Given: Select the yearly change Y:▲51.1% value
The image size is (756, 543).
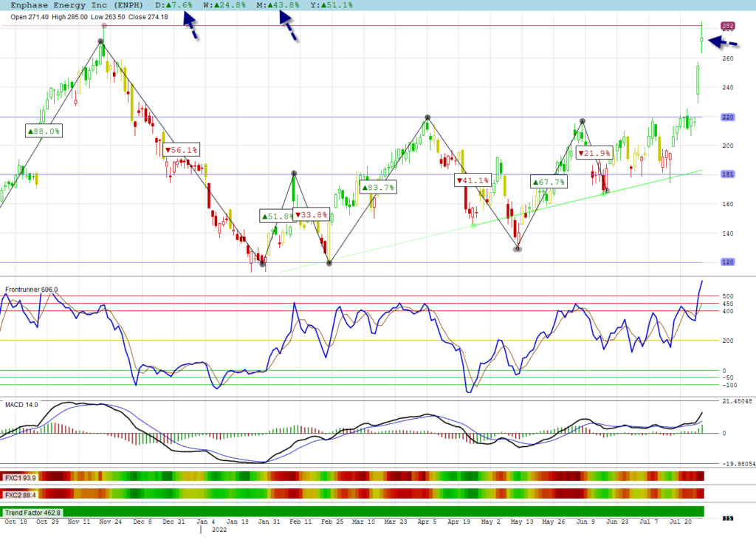Looking at the screenshot, I should point(331,5).
